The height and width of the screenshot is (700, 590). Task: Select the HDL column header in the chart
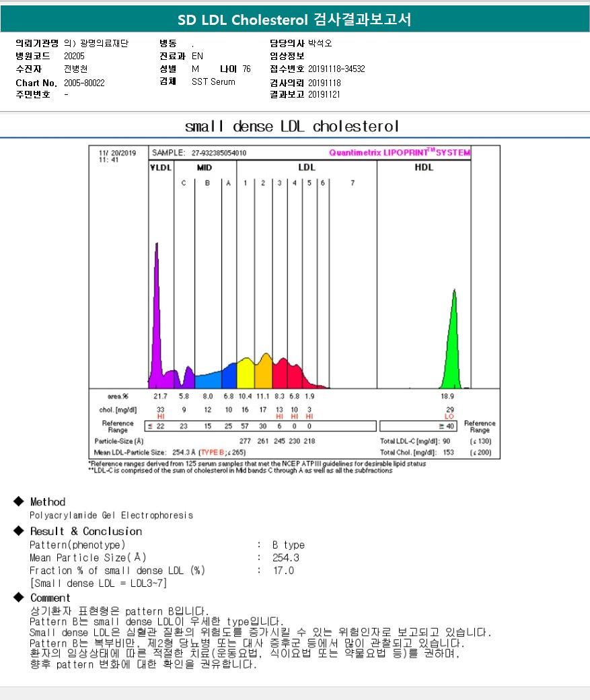(x=424, y=168)
